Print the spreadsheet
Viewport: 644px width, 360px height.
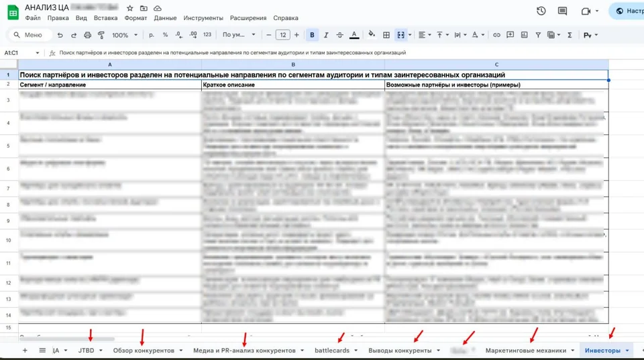87,36
